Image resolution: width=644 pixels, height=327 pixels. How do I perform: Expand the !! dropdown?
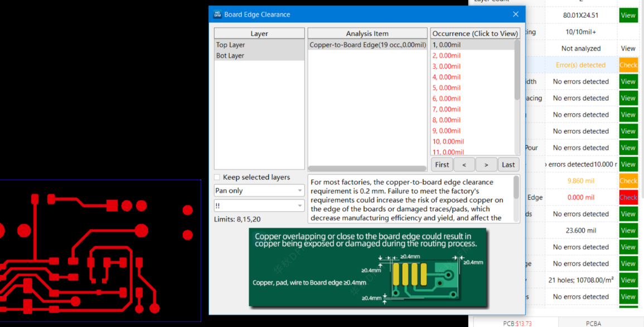tap(259, 206)
